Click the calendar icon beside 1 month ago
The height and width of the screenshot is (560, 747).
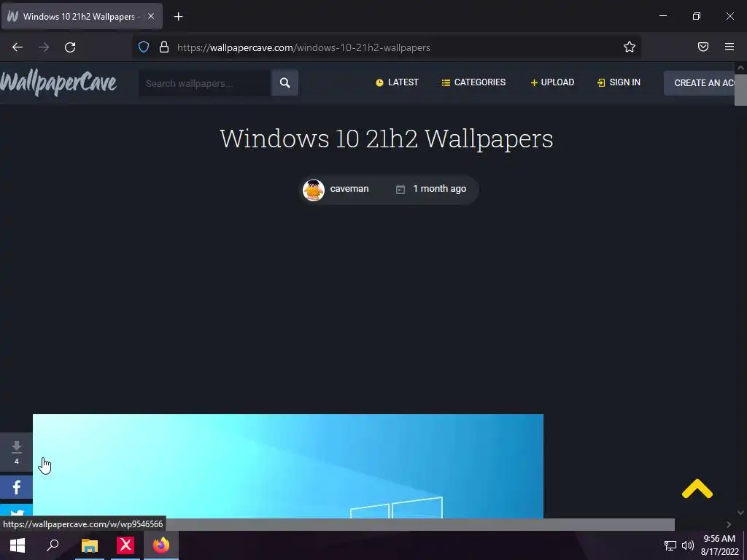coord(400,189)
